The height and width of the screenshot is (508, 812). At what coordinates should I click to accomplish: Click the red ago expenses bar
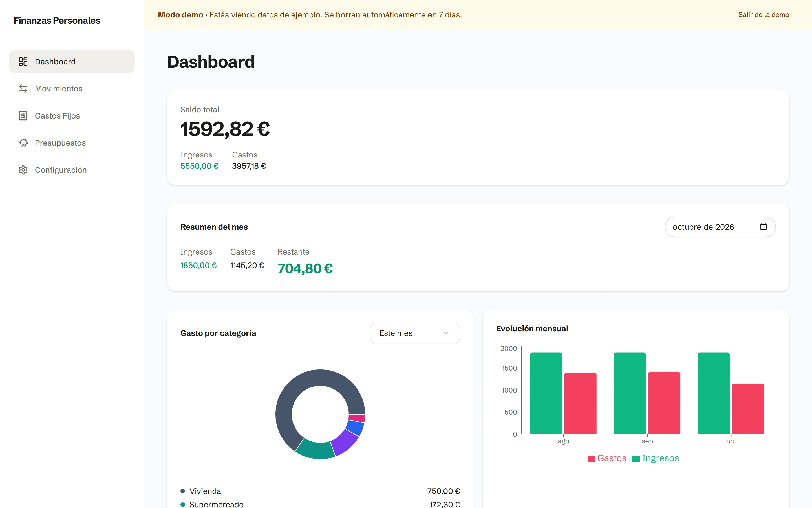[580, 403]
